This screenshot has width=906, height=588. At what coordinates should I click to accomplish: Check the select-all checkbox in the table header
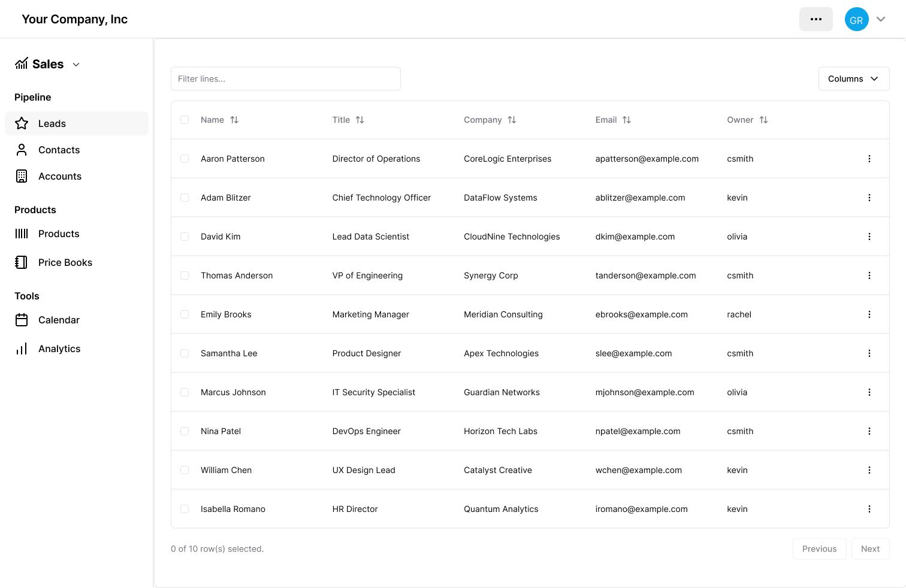click(x=185, y=120)
